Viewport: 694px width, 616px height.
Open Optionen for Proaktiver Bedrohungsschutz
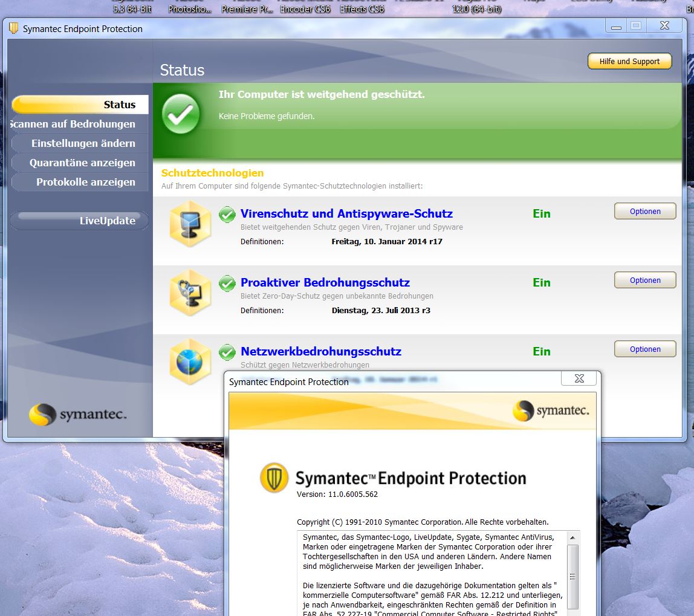click(645, 280)
